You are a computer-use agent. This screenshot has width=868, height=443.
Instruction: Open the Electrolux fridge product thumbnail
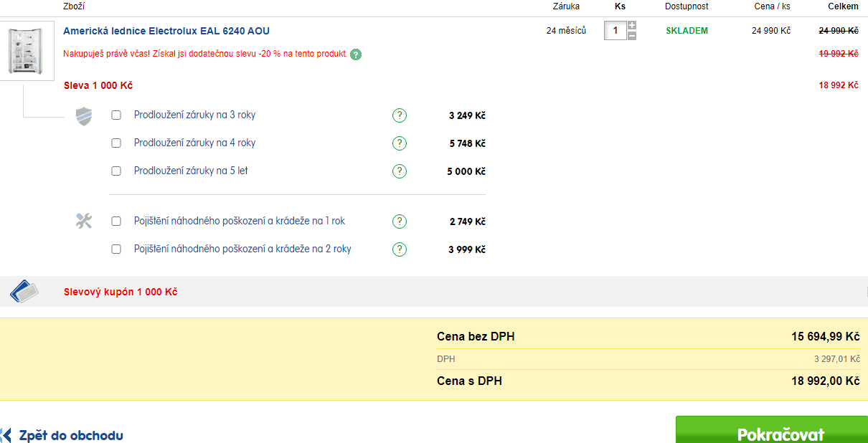click(27, 51)
